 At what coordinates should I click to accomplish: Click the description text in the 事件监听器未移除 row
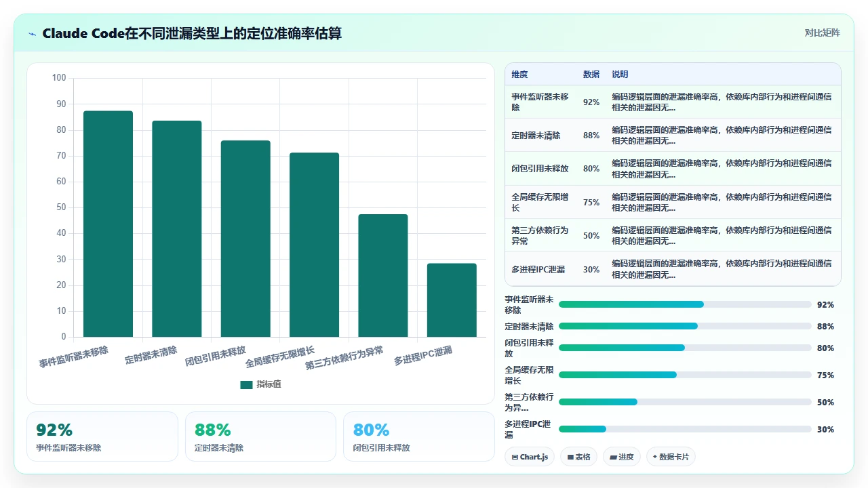[x=722, y=102]
